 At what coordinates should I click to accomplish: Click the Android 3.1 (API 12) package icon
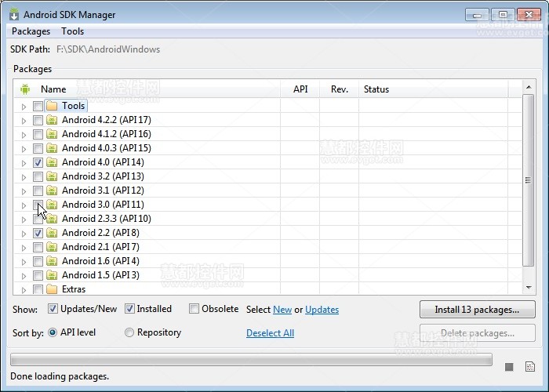click(52, 191)
